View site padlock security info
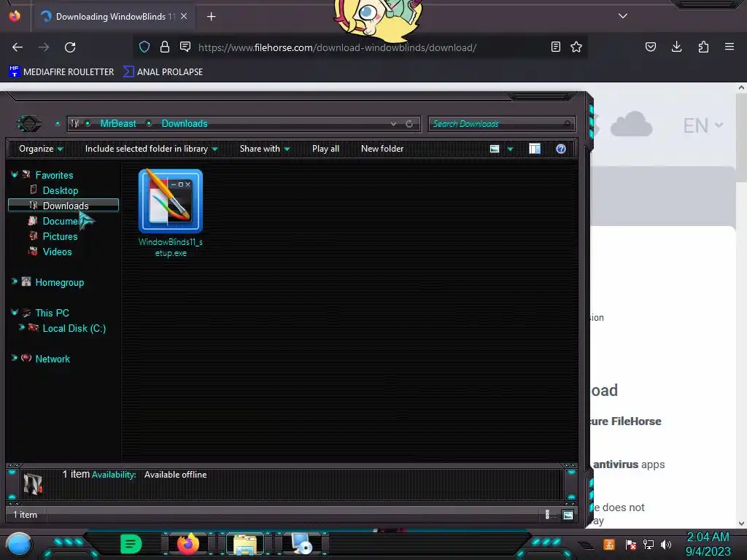The height and width of the screenshot is (560, 747). (165, 47)
